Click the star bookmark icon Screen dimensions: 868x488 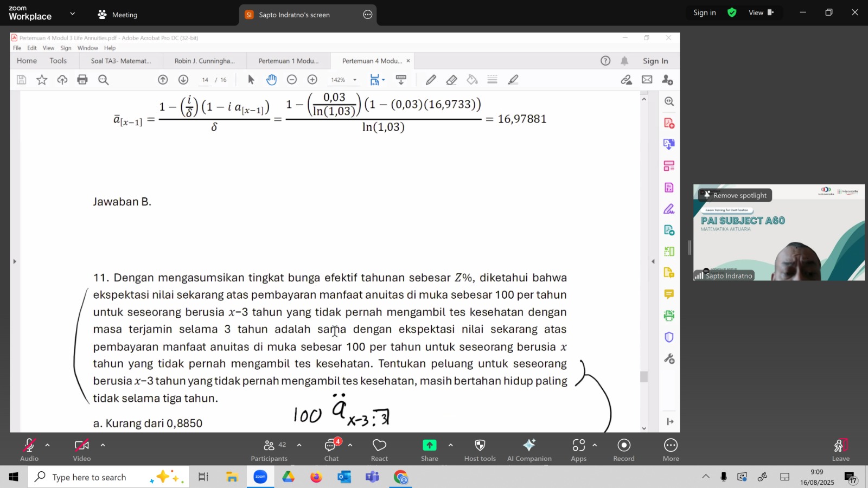(42, 80)
